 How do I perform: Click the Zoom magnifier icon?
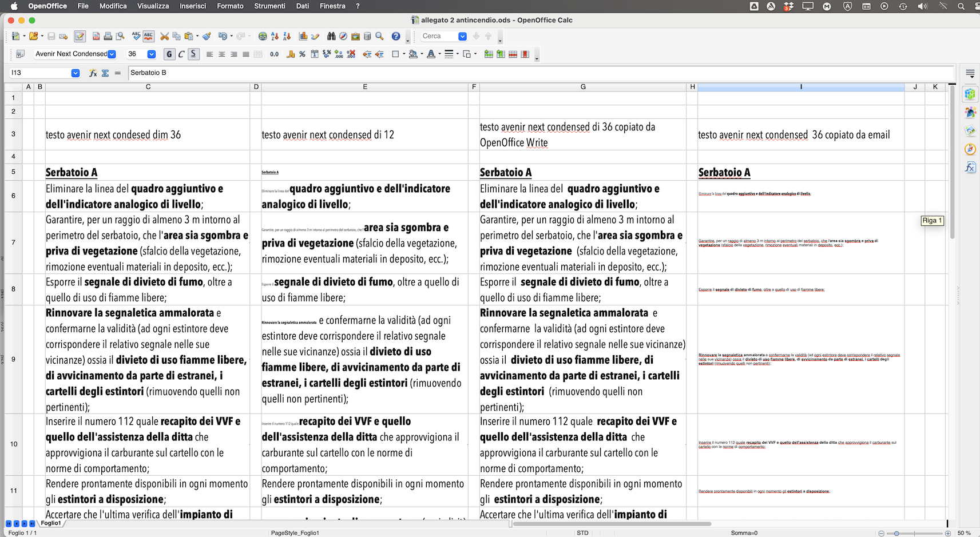(x=379, y=36)
